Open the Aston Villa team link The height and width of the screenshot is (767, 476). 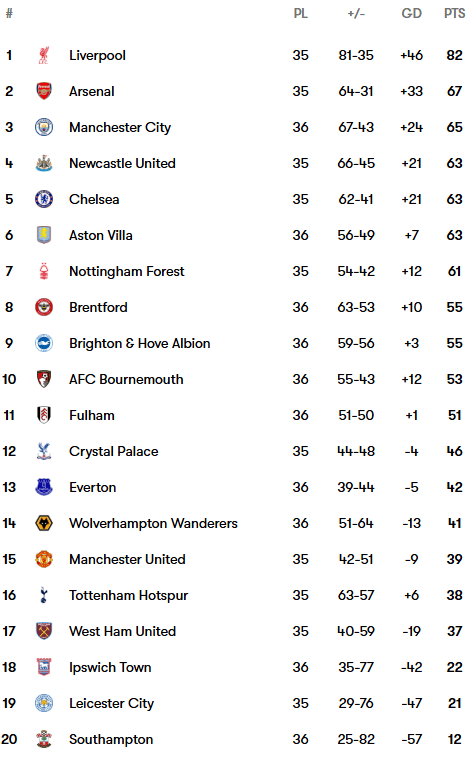pyautogui.click(x=101, y=235)
